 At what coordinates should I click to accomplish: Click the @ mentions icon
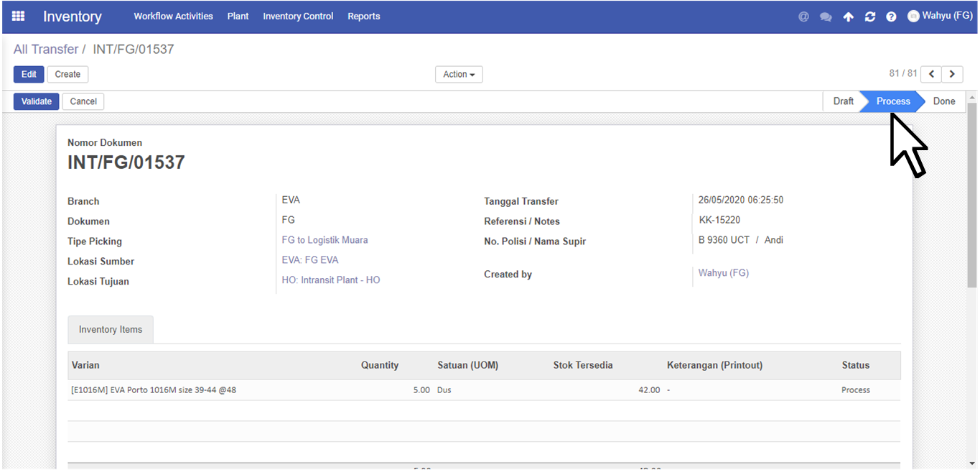tap(804, 17)
